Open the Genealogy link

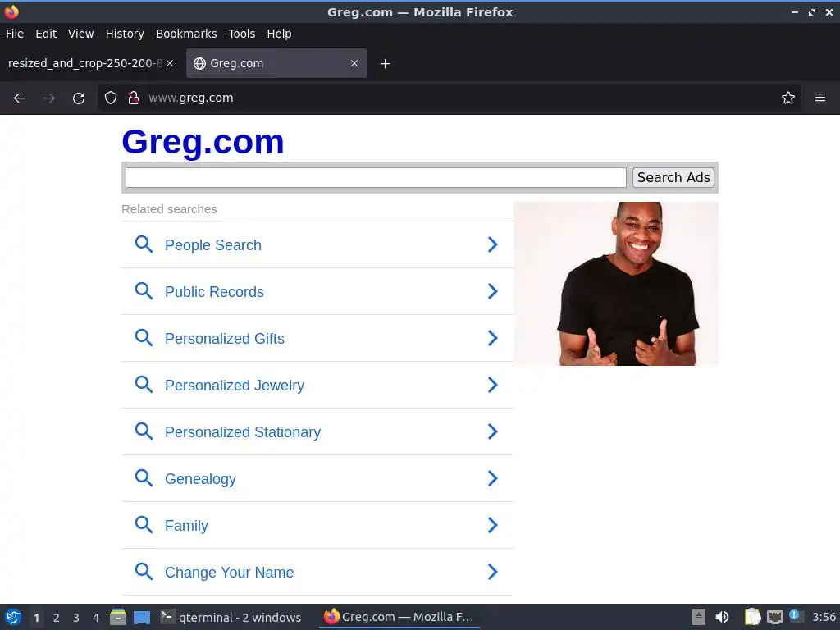click(x=200, y=479)
